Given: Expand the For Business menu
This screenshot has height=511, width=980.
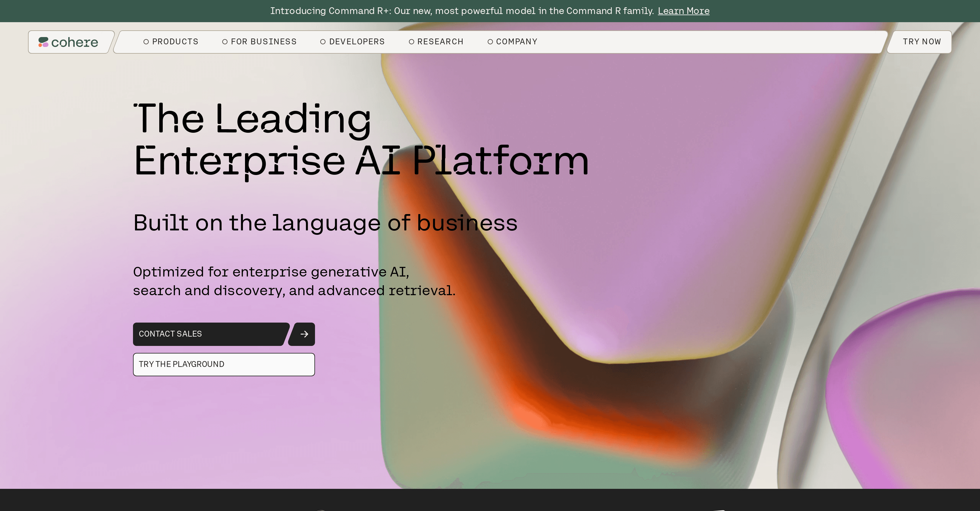Looking at the screenshot, I should point(263,42).
